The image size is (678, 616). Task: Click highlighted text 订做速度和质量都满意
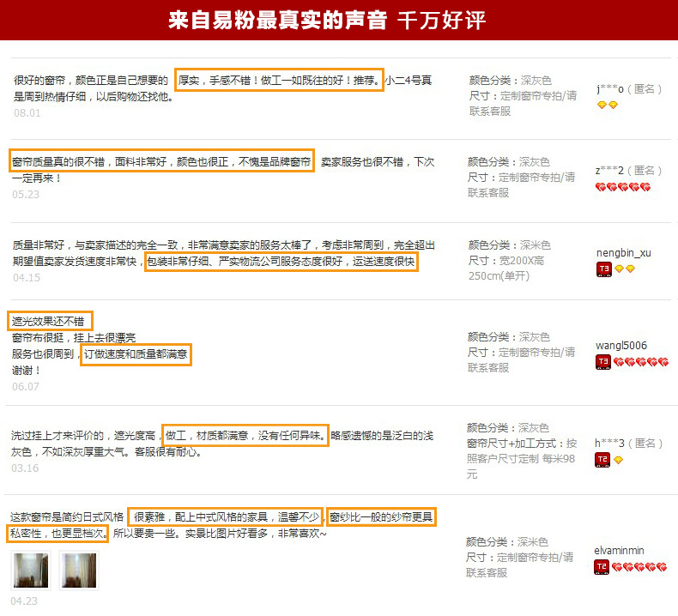[136, 354]
